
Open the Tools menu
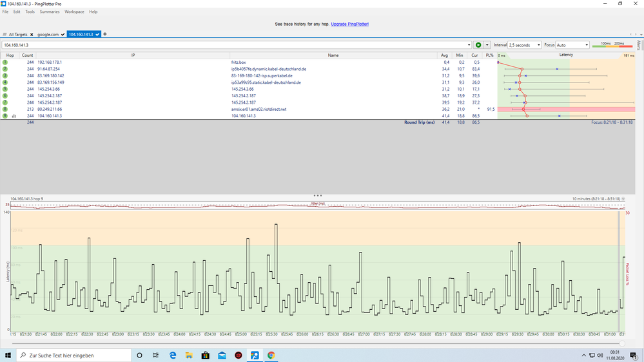pyautogui.click(x=30, y=12)
